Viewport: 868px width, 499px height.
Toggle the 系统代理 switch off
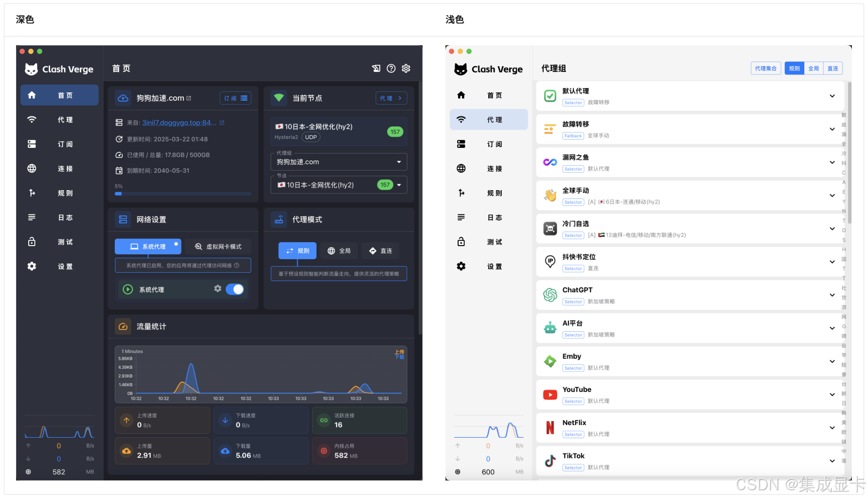235,289
